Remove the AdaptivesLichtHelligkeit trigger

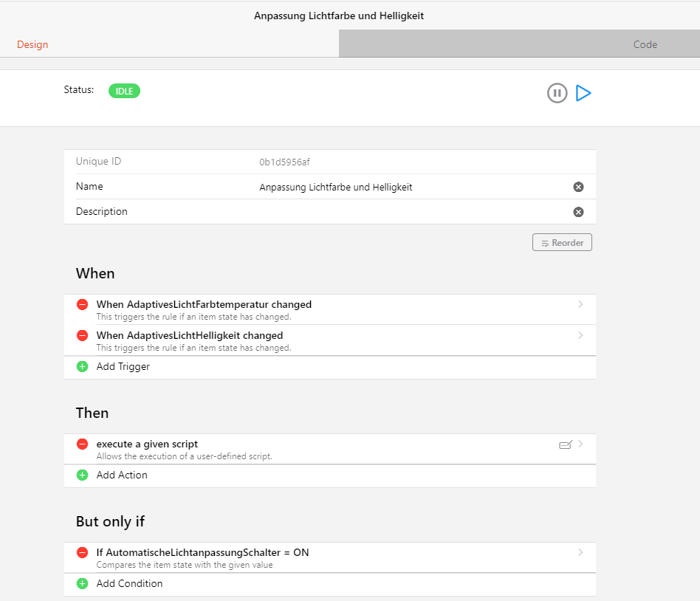click(x=82, y=335)
